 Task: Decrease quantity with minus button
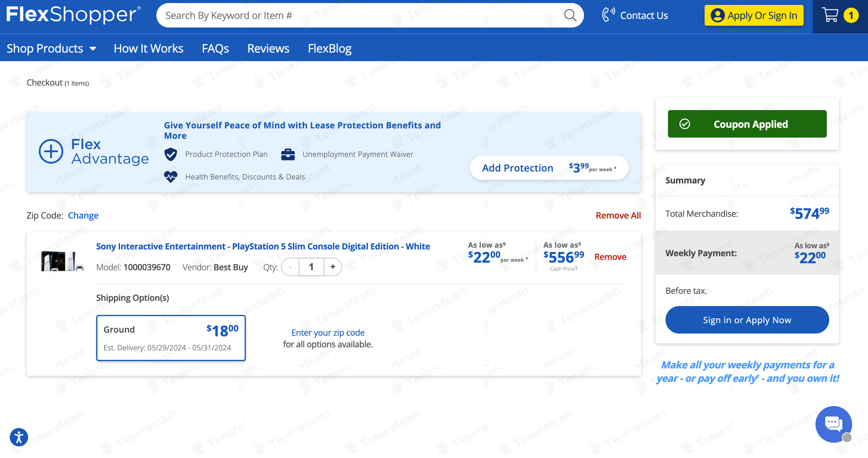coord(290,267)
